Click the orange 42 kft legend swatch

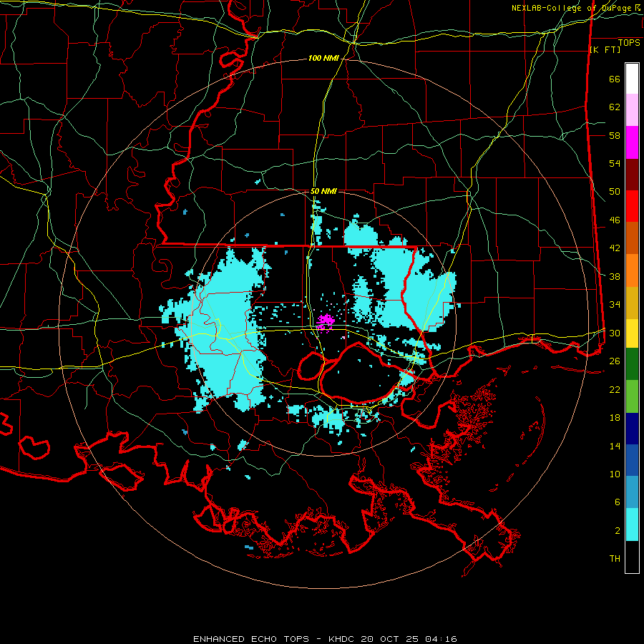pos(632,270)
